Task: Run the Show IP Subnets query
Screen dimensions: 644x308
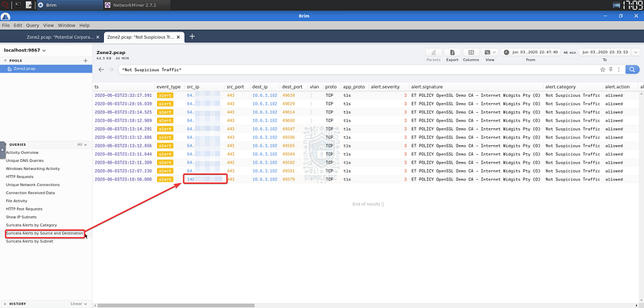Action: pyautogui.click(x=21, y=217)
